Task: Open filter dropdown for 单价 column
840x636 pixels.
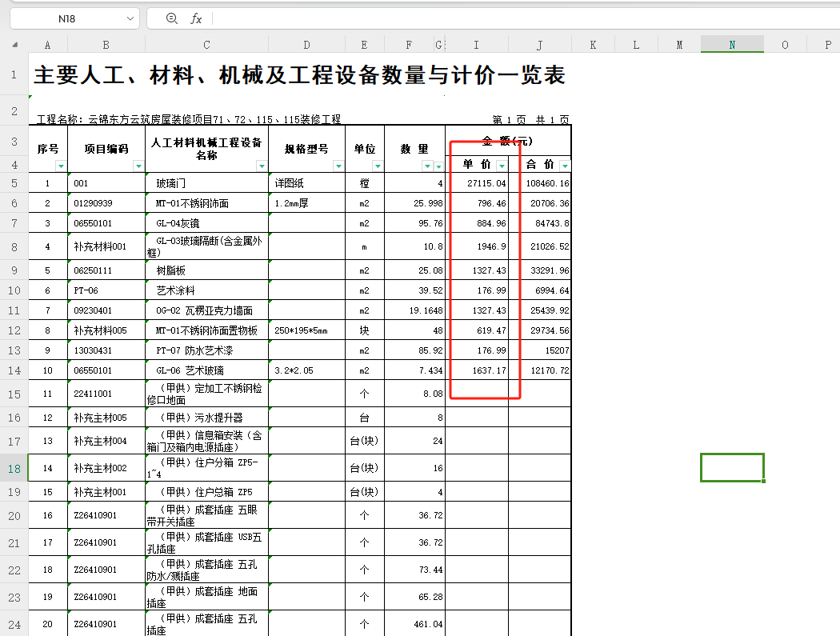Action: [502, 166]
